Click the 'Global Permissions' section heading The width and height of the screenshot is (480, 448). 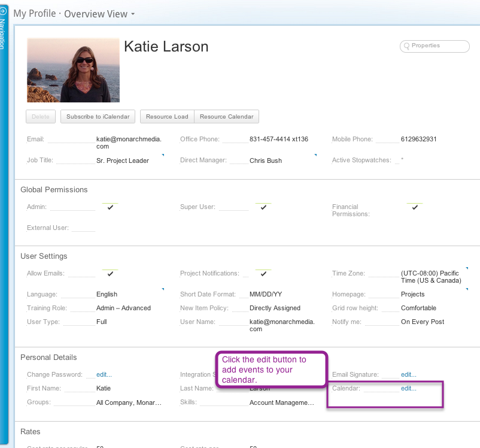coord(54,190)
